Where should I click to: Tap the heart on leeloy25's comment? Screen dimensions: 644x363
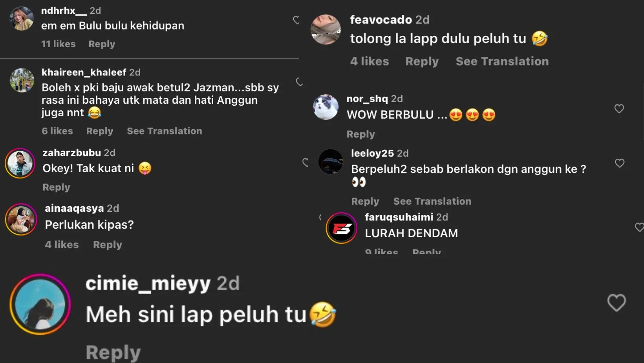point(620,163)
